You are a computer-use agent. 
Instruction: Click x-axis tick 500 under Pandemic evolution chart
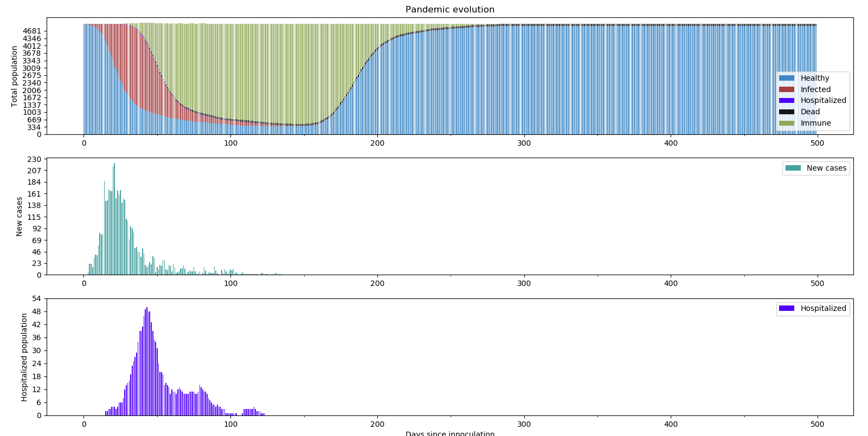817,143
